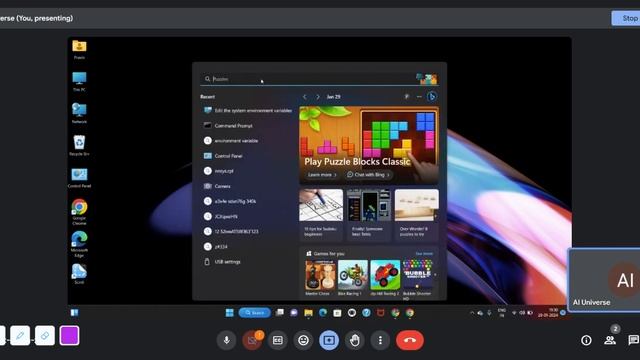This screenshot has height=360, width=640.
Task: Go to previous day in search highlights
Action: tap(305, 97)
